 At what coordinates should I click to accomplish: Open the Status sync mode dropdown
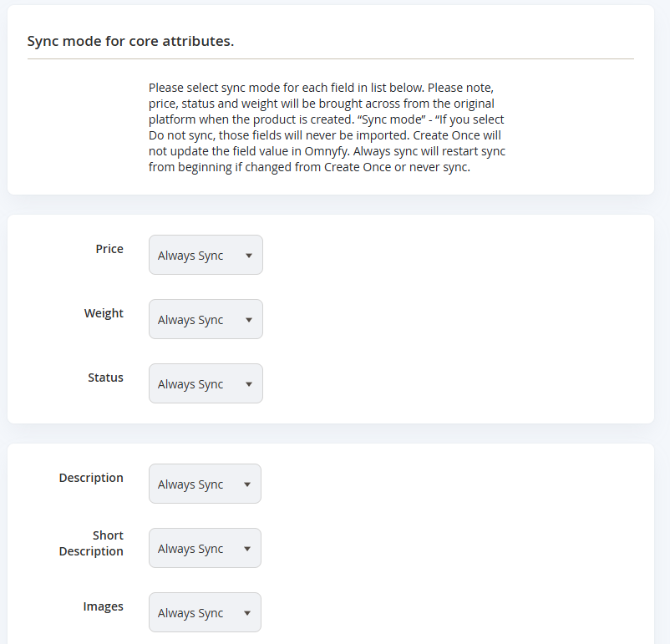point(206,383)
